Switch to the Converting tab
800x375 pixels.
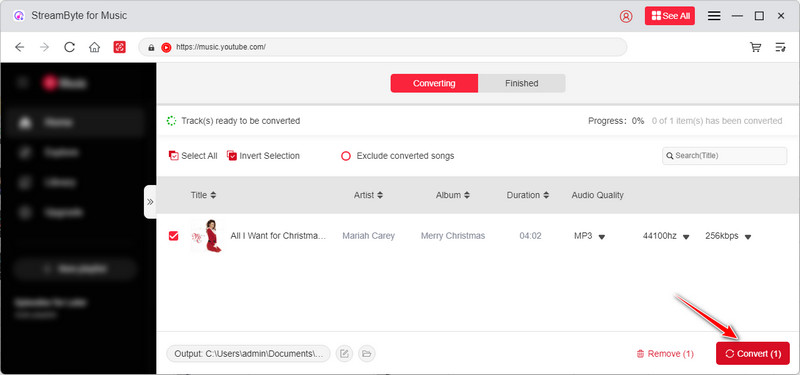click(x=434, y=83)
